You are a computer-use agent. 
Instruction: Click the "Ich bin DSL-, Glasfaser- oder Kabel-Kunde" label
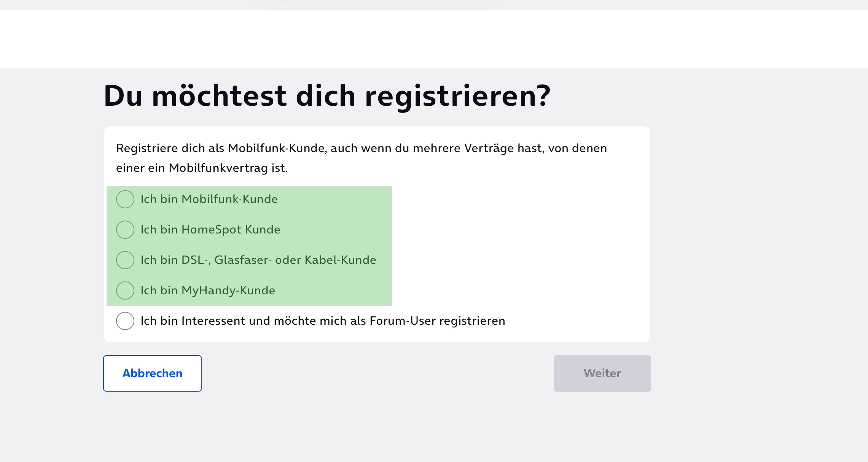(x=258, y=260)
